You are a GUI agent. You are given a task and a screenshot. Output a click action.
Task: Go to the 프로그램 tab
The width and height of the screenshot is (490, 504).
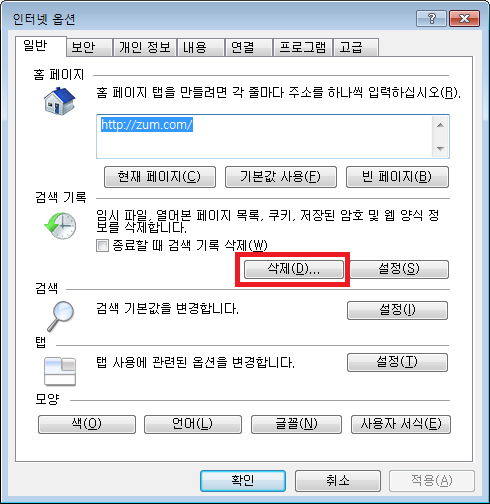302,47
